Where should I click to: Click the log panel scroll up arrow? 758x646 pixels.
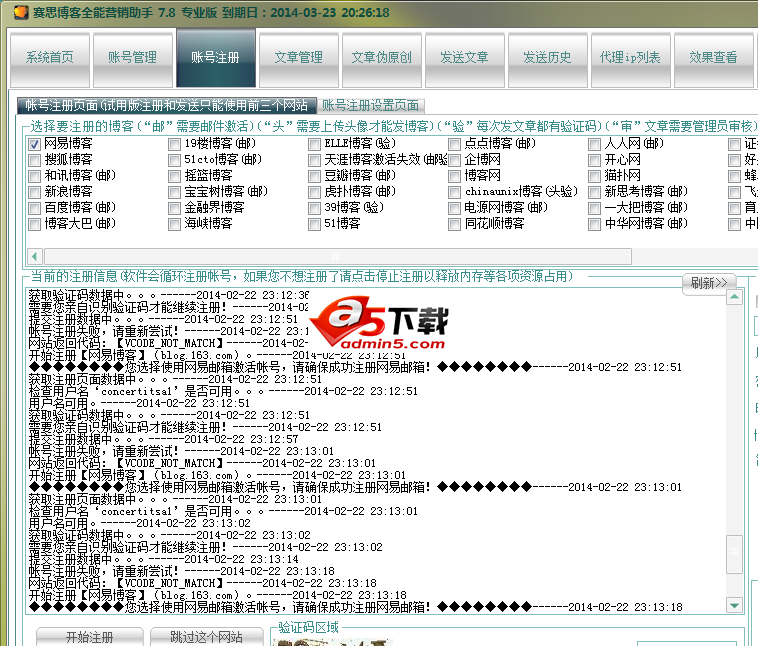(734, 297)
